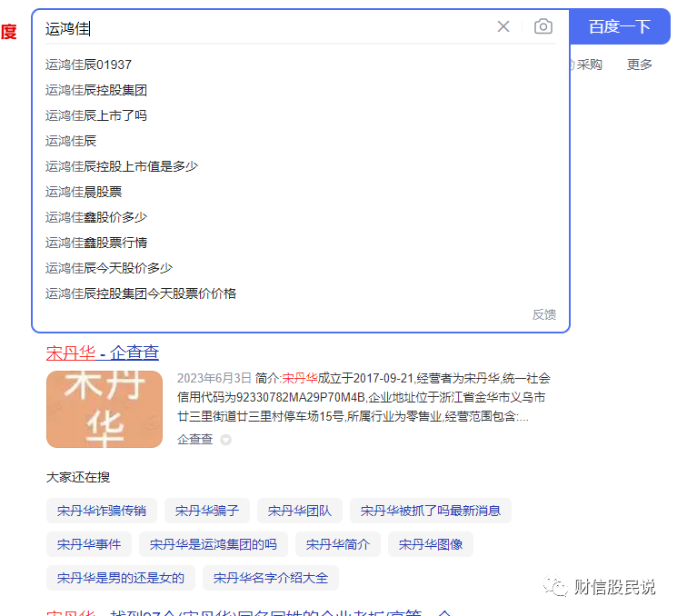Search related term 宋丹华骗子

coord(207,512)
